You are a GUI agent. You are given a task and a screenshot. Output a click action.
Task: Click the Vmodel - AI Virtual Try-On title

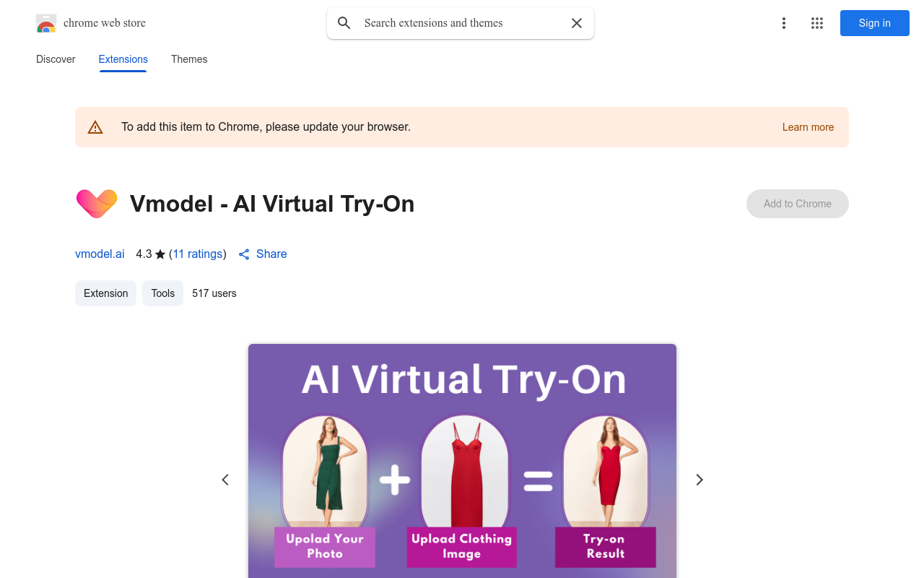[272, 204]
